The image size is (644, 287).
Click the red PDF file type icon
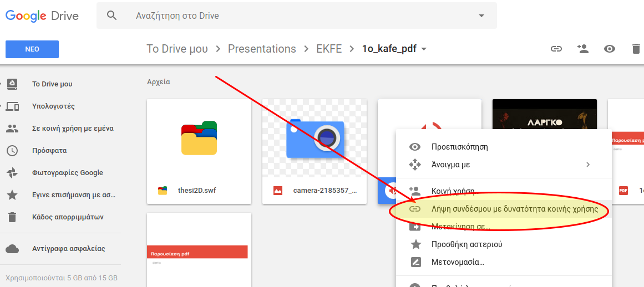623,190
